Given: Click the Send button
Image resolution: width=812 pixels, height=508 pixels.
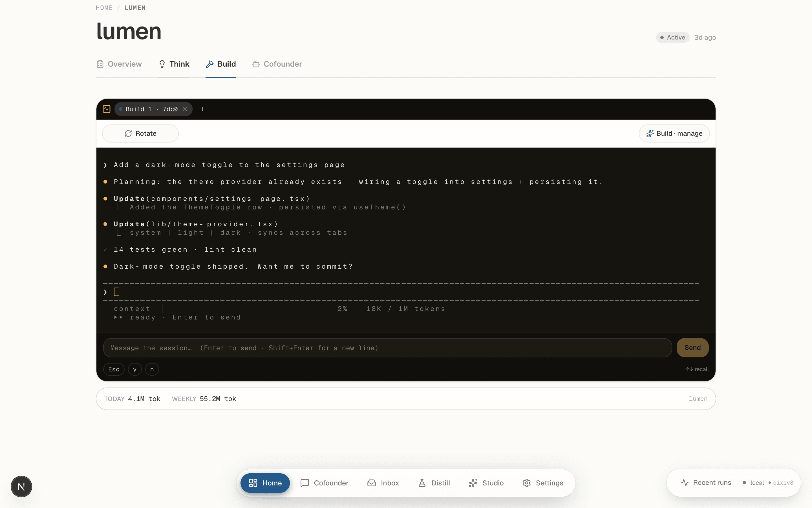Looking at the screenshot, I should point(692,348).
